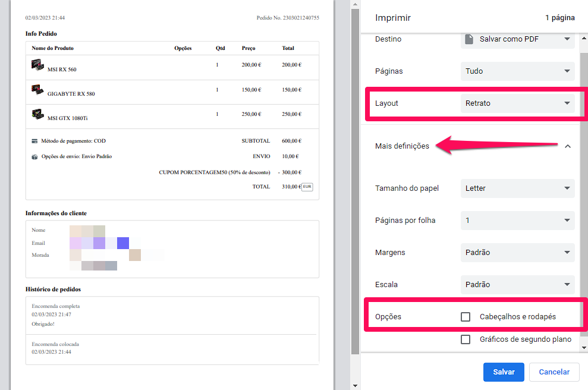Click the CUPOM PORCENTAGEM50 discount line
The height and width of the screenshot is (390, 588).
click(x=230, y=172)
